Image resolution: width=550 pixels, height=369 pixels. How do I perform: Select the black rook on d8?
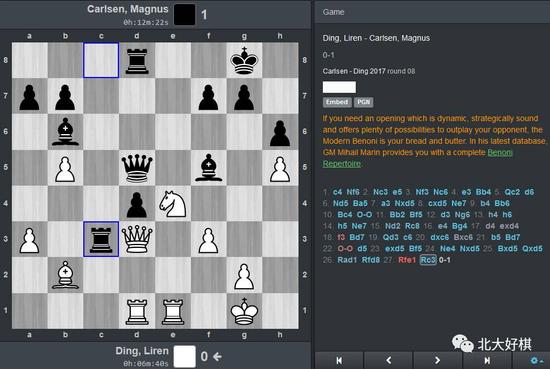pyautogui.click(x=137, y=60)
